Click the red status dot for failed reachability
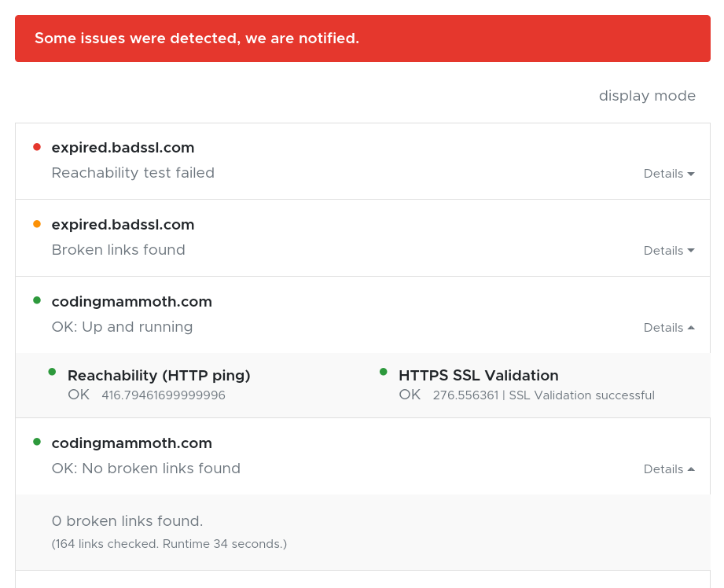724x588 pixels. 37,147
